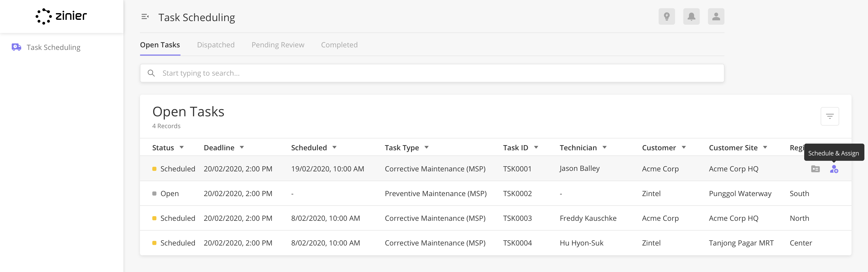Open the user profile icon
Viewport: 868px width, 272px height.
(x=716, y=16)
